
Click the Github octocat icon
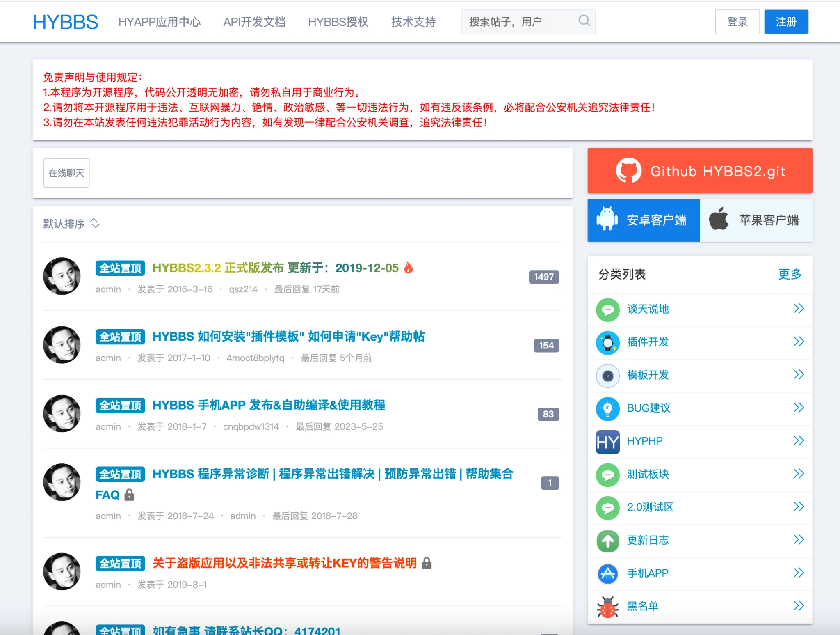point(628,171)
